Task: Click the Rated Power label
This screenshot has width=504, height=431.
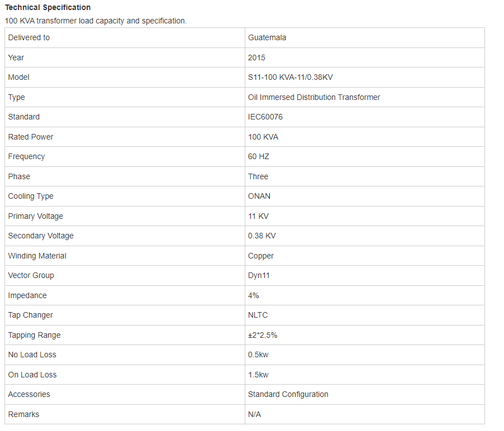Action: pos(31,137)
